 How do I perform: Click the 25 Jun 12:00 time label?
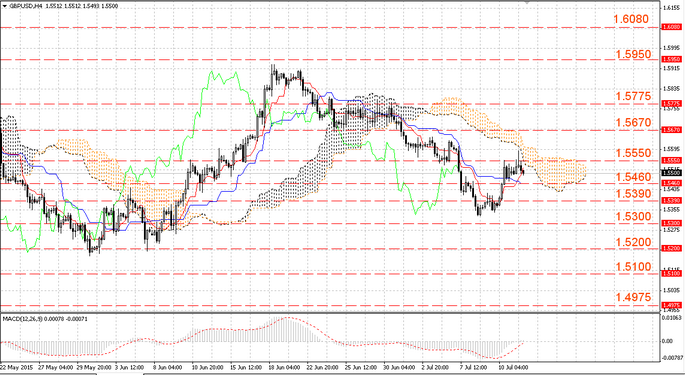click(361, 368)
